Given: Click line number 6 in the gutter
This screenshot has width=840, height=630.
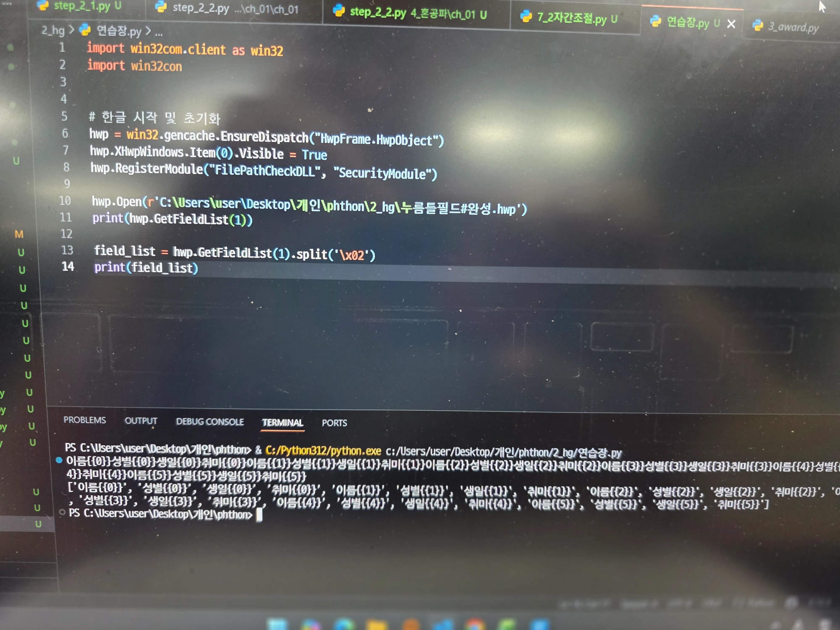Looking at the screenshot, I should click(65, 134).
